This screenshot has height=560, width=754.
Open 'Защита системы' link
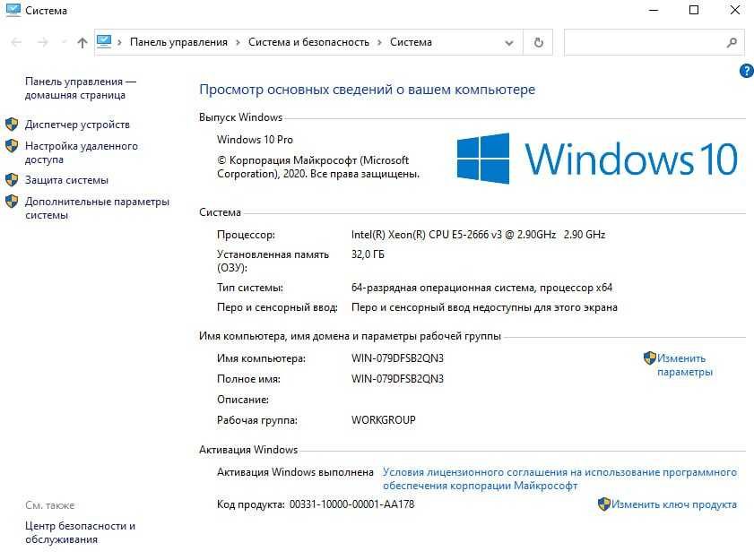click(x=66, y=180)
